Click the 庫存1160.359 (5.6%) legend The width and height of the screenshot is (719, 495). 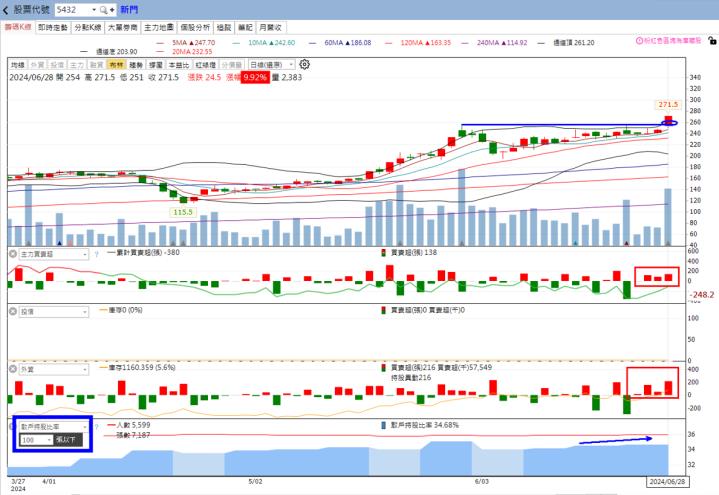(138, 368)
